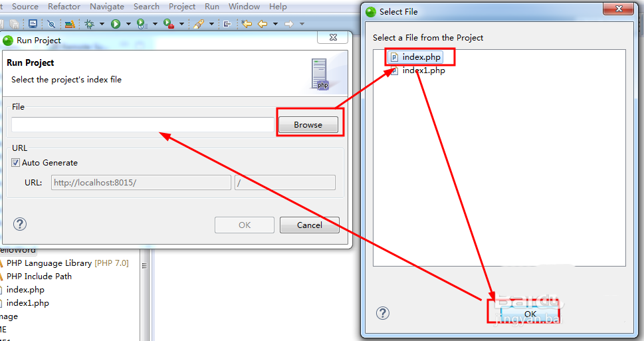This screenshot has height=341, width=644.
Task: Click Cancel in Run Project dialog
Action: (x=310, y=225)
